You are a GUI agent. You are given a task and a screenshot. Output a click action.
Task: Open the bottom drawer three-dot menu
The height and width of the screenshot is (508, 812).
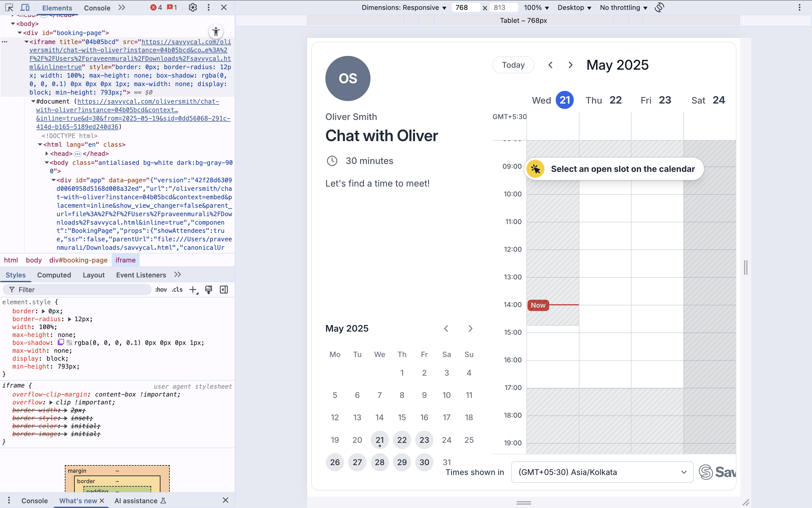pos(9,500)
